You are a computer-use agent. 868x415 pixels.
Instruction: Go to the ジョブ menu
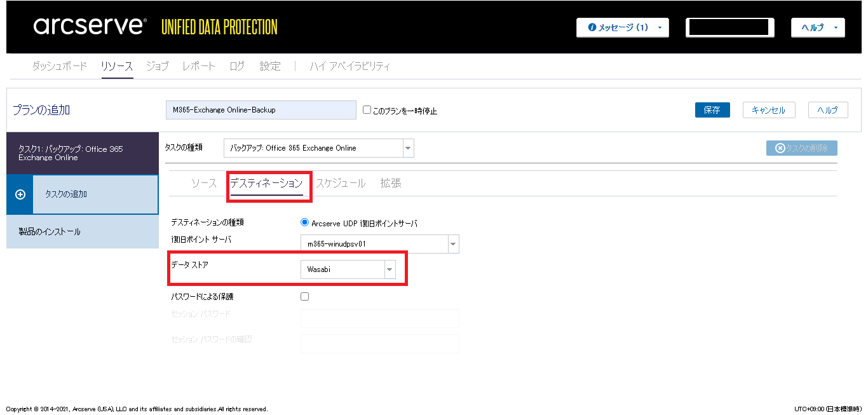157,66
